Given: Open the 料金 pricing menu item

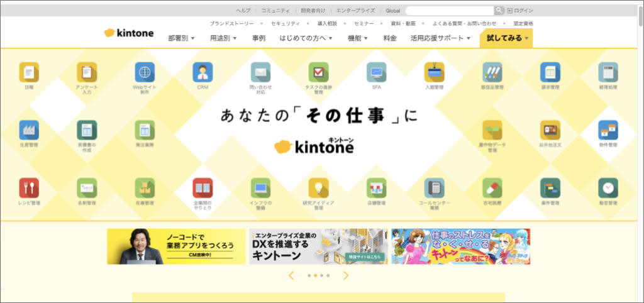Looking at the screenshot, I should (x=390, y=38).
